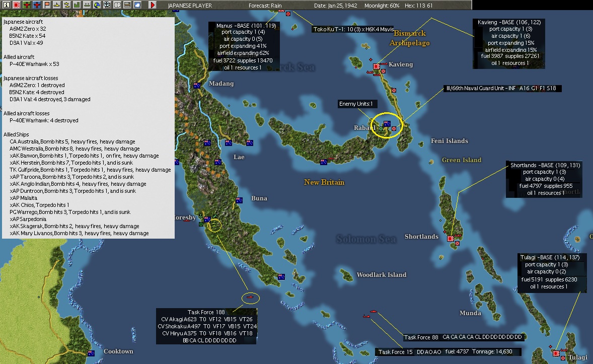
Task: Click the Feni Islands map label
Action: click(x=450, y=141)
